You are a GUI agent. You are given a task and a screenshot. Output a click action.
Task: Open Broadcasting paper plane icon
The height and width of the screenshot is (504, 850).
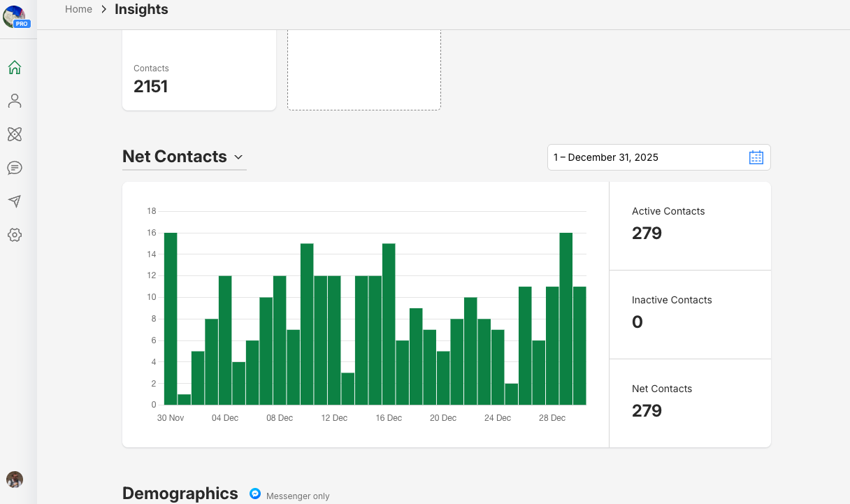click(15, 201)
